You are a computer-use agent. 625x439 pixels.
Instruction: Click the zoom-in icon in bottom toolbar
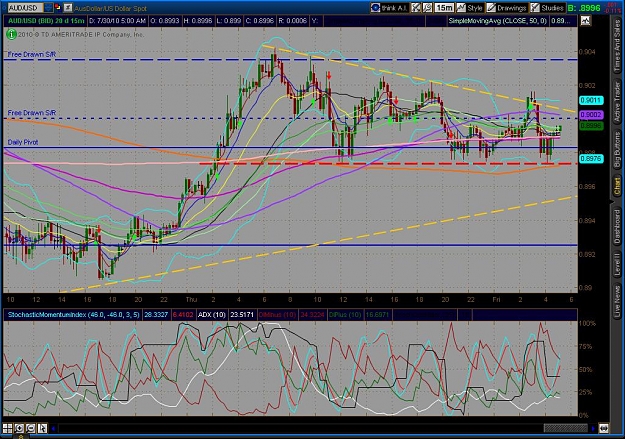tap(19, 428)
